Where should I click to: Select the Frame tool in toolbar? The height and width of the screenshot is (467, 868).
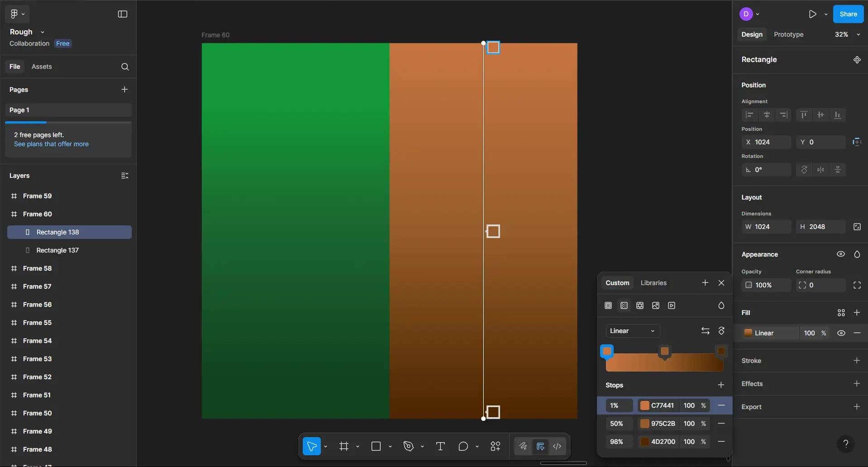[344, 447]
